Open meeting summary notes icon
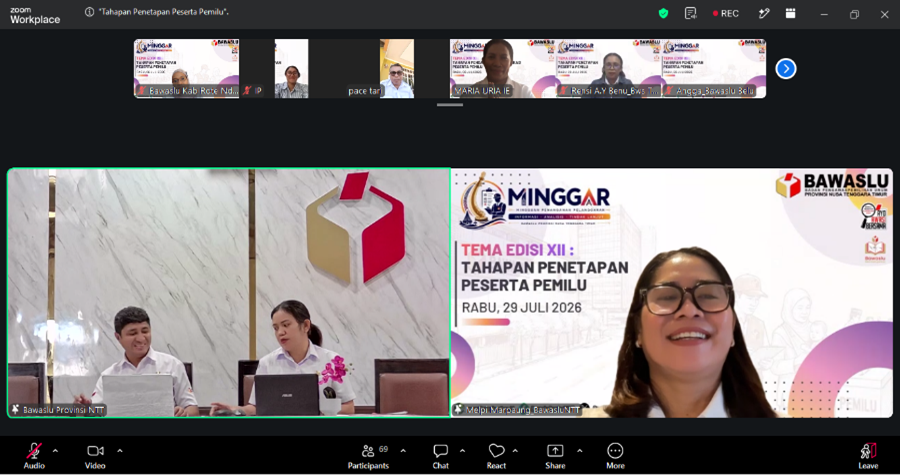Viewport: 900px width, 475px height. point(690,13)
